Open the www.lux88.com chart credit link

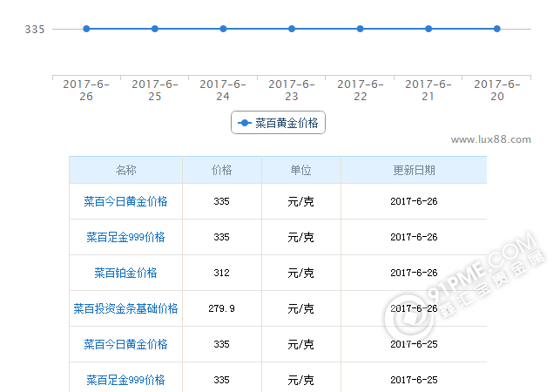pyautogui.click(x=490, y=139)
